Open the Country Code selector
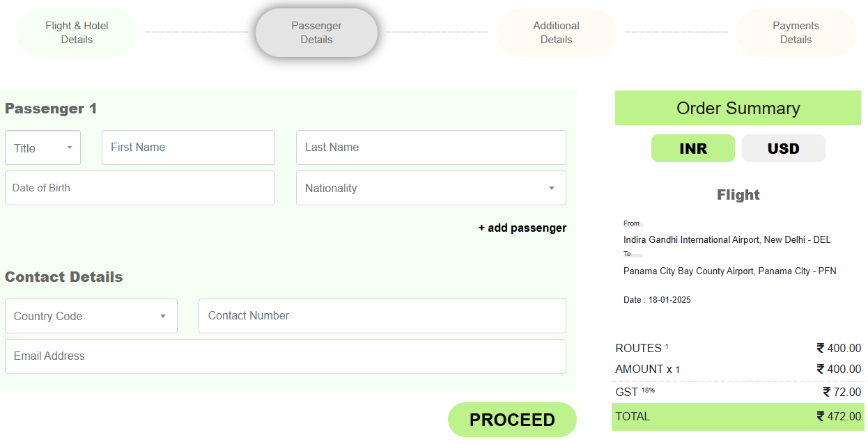This screenshot has height=444, width=868. 91,316
